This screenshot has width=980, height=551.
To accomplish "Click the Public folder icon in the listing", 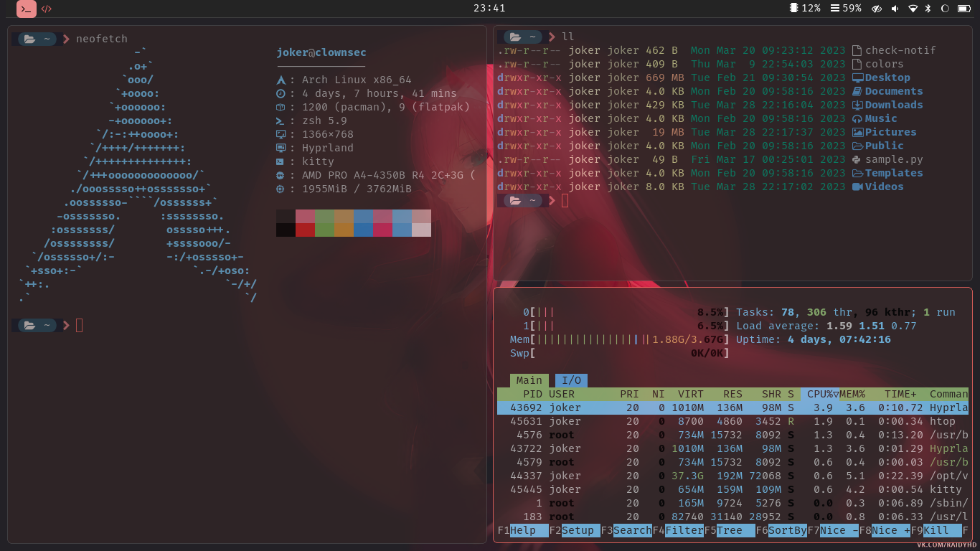I will [x=857, y=146].
